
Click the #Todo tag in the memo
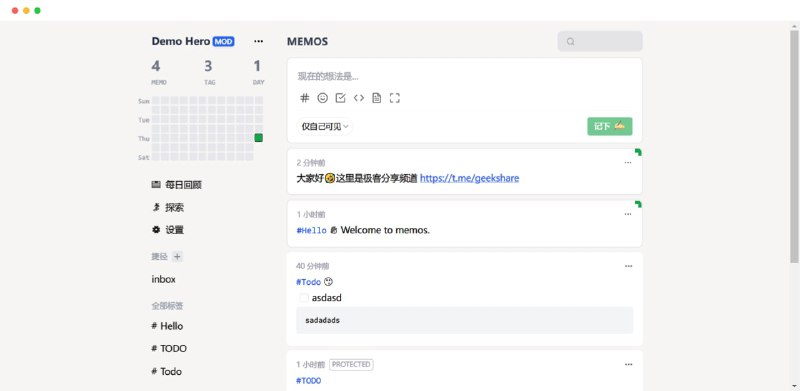309,282
